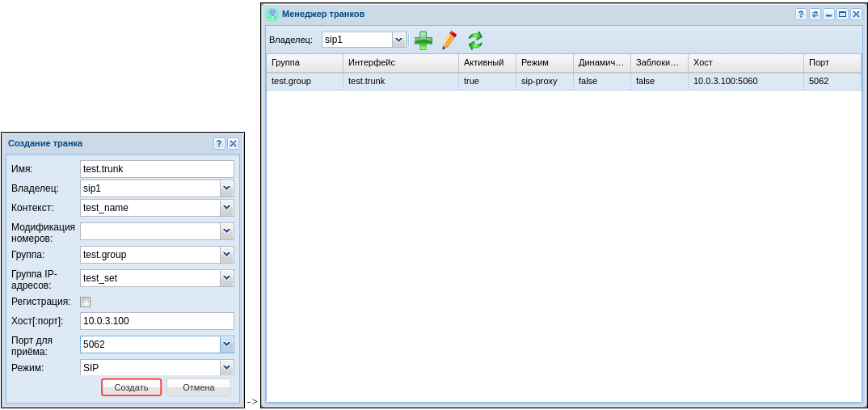Click the Динамич… column header

click(602, 62)
